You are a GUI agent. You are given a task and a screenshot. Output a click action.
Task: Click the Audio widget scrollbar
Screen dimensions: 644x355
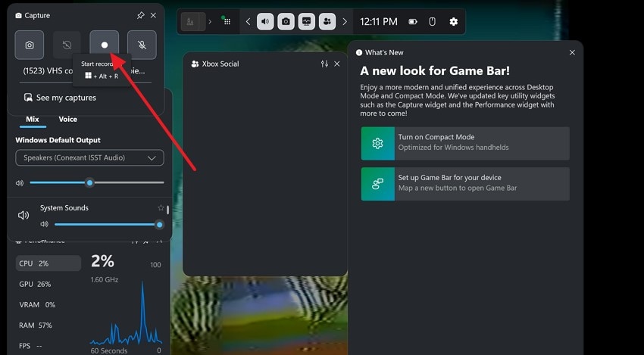pyautogui.click(x=168, y=210)
